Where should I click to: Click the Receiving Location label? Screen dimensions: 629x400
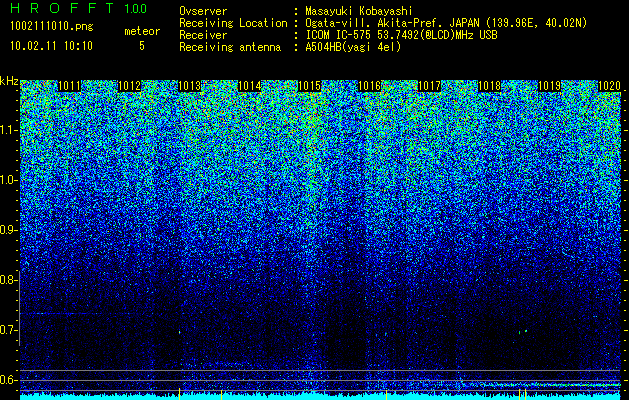click(233, 23)
